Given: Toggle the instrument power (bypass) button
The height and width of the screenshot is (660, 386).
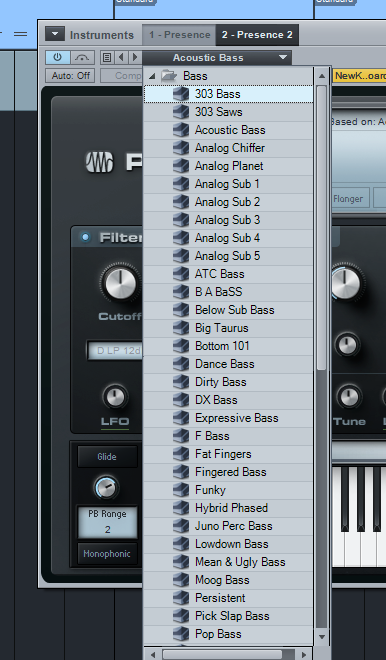Looking at the screenshot, I should coord(58,57).
